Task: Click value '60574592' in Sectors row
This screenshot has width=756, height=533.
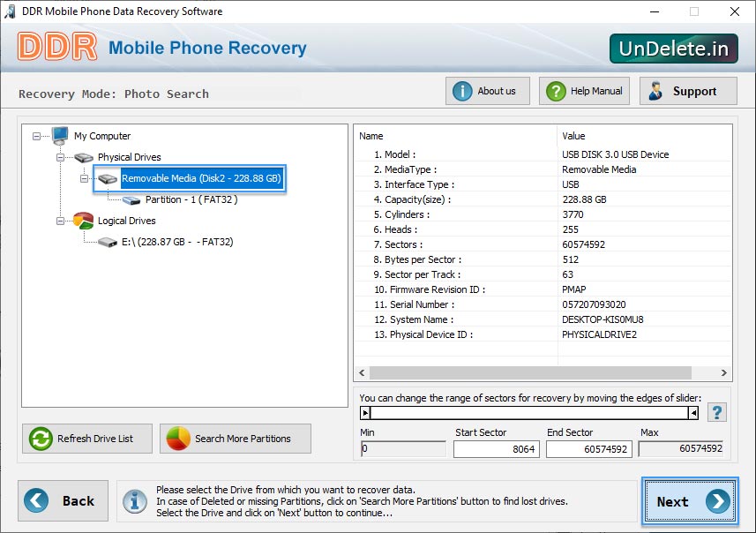Action: coord(583,244)
